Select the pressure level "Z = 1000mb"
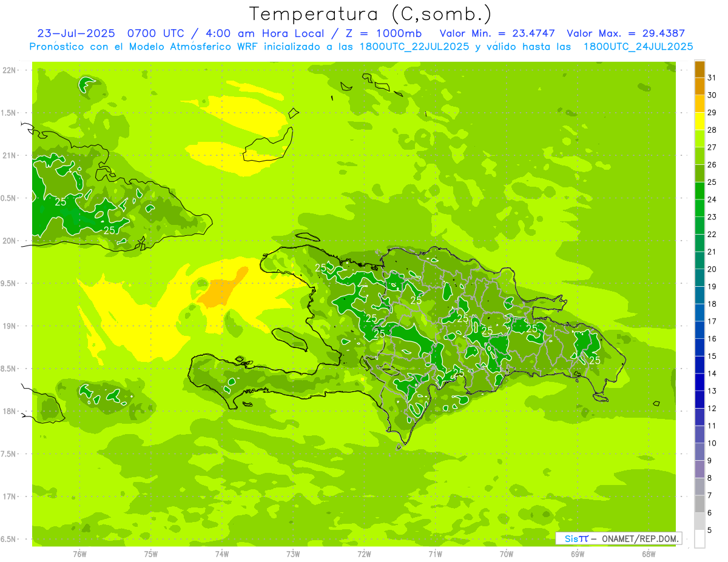This screenshot has height=562, width=728. [x=383, y=33]
